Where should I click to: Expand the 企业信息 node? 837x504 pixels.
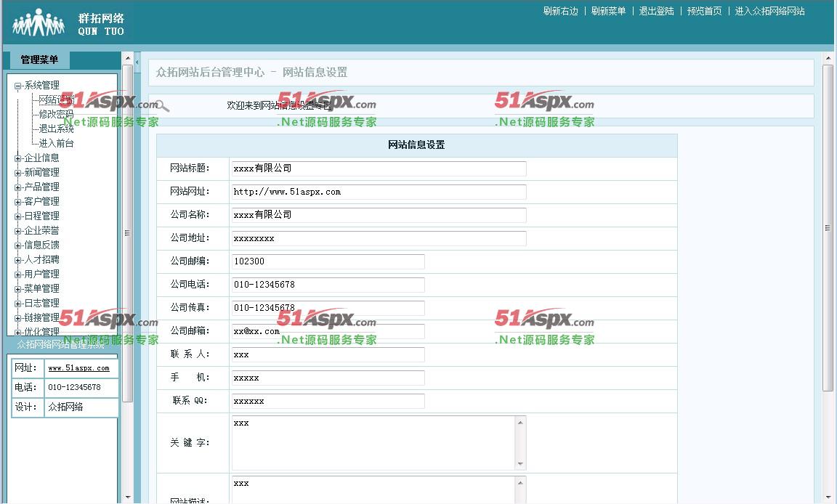pyautogui.click(x=17, y=158)
